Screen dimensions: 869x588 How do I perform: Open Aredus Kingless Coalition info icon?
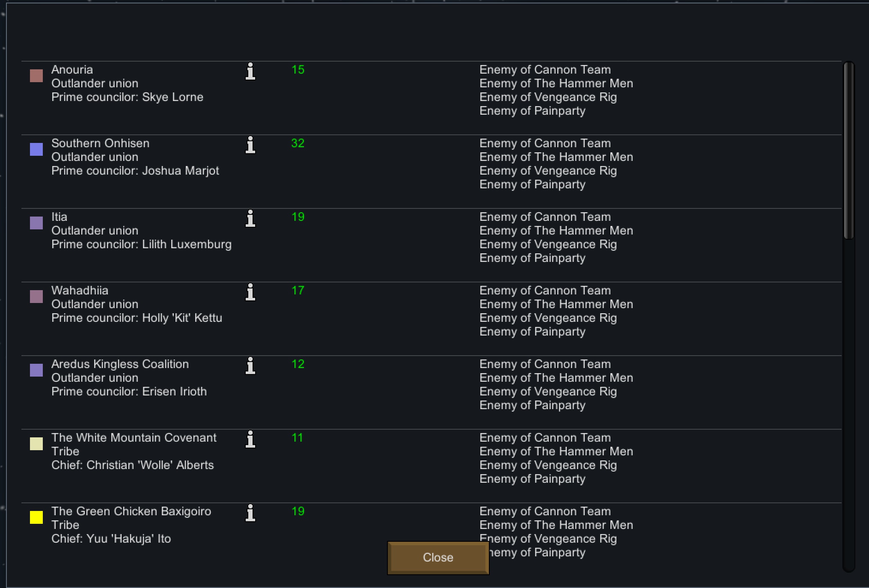click(x=250, y=366)
